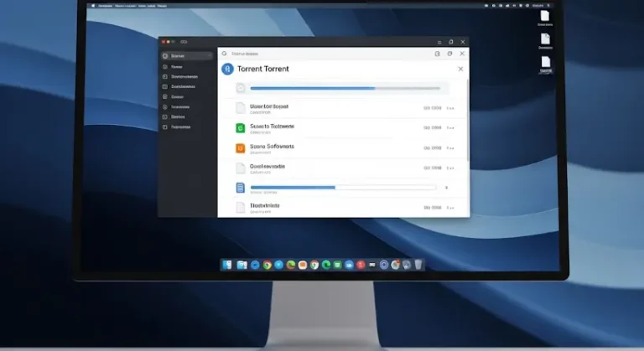Expand the arrow ending the blue document progress row

point(446,188)
